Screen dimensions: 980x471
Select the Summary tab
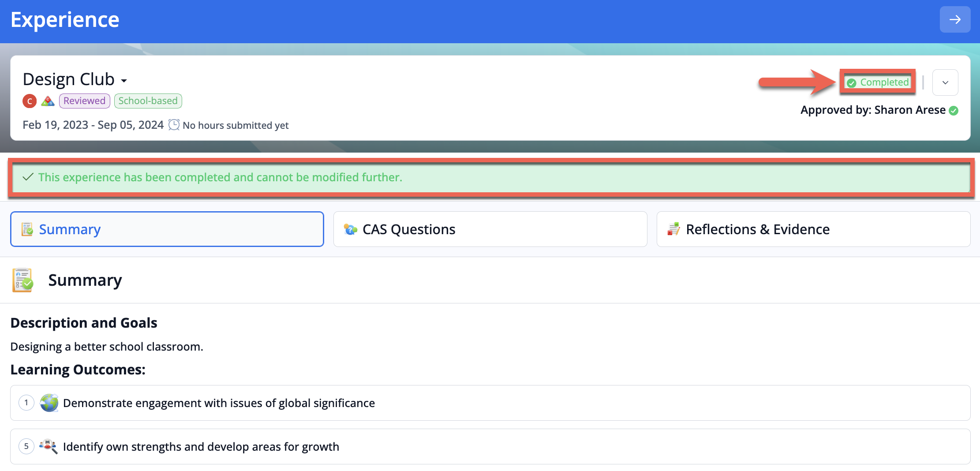coord(167,229)
